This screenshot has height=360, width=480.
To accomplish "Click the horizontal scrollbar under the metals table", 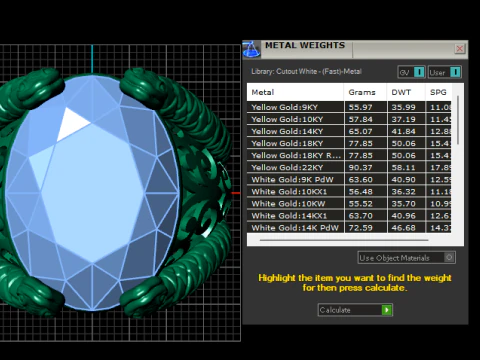I will [344, 240].
